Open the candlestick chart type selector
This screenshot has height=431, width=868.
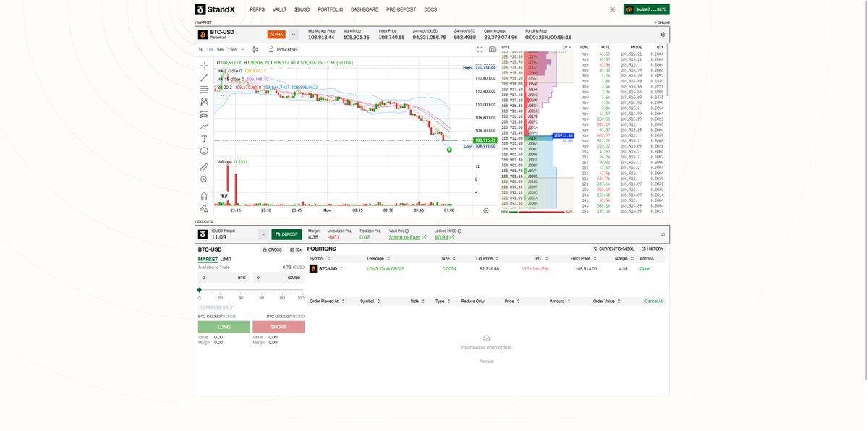pos(255,50)
